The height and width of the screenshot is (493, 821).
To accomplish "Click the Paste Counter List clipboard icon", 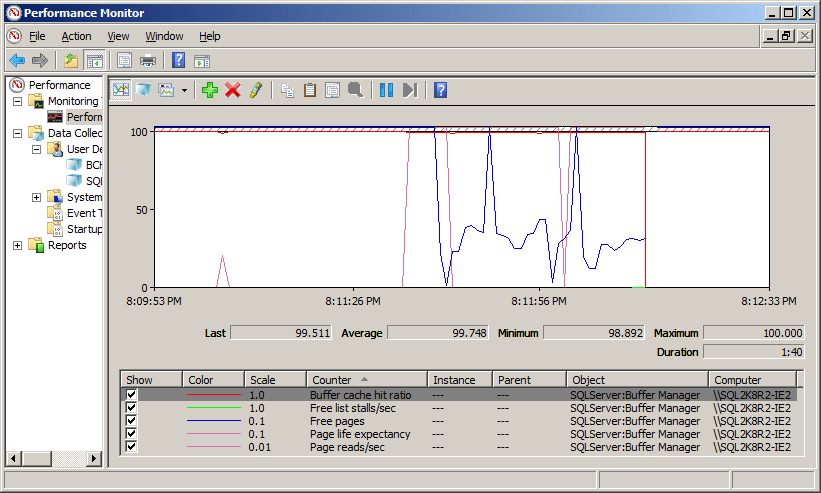I will click(310, 90).
